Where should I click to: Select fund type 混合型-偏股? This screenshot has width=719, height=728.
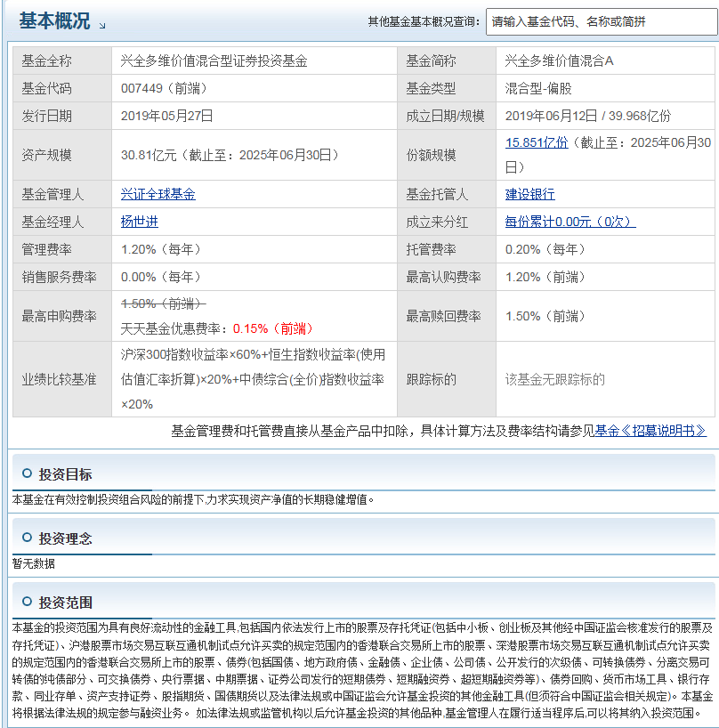[x=538, y=88]
